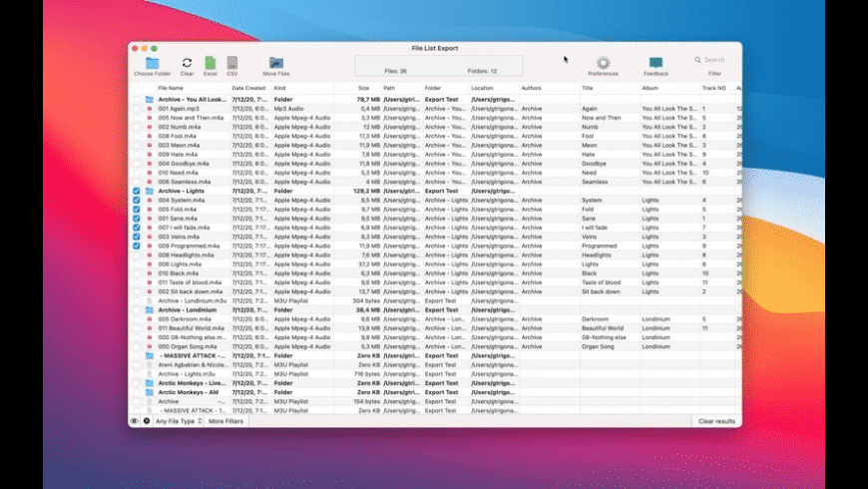Click the Clear results button
This screenshot has width=868, height=489.
(x=716, y=421)
